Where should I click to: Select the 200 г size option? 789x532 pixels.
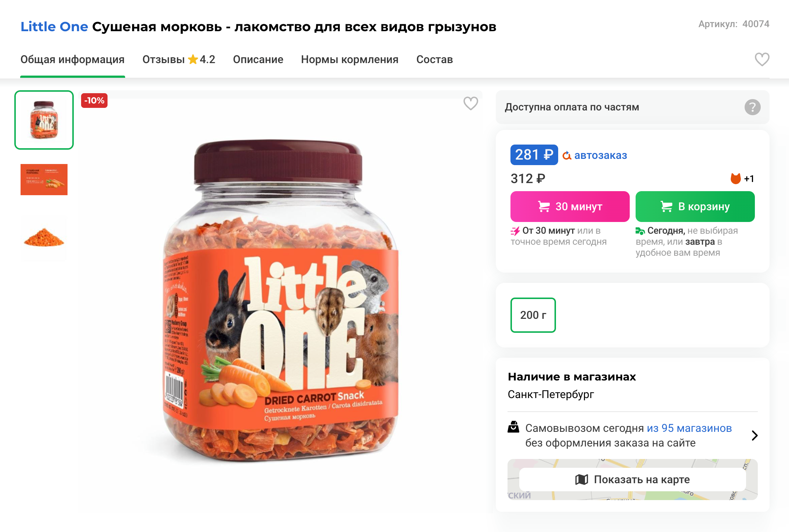[x=533, y=315]
